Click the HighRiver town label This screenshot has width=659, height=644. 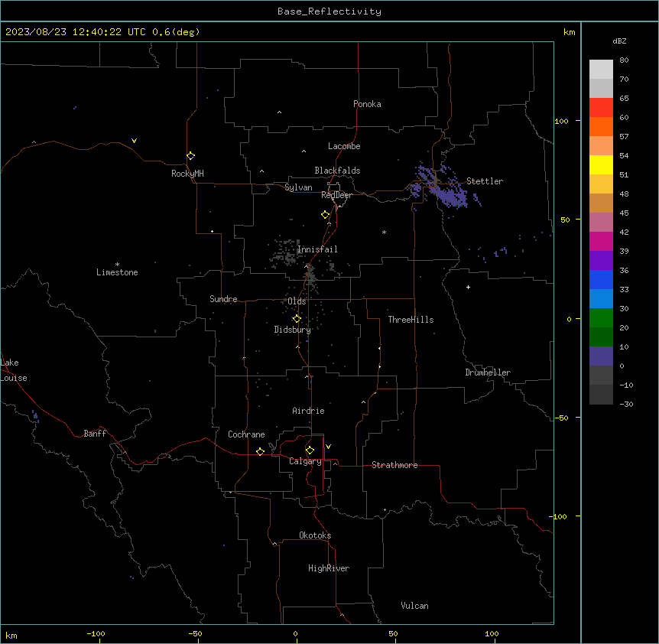tap(329, 568)
